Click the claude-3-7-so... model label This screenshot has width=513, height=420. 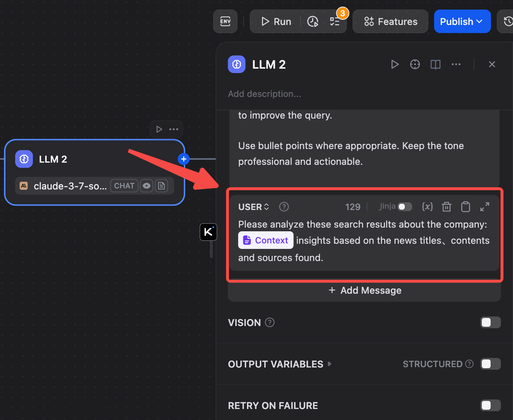pos(70,186)
